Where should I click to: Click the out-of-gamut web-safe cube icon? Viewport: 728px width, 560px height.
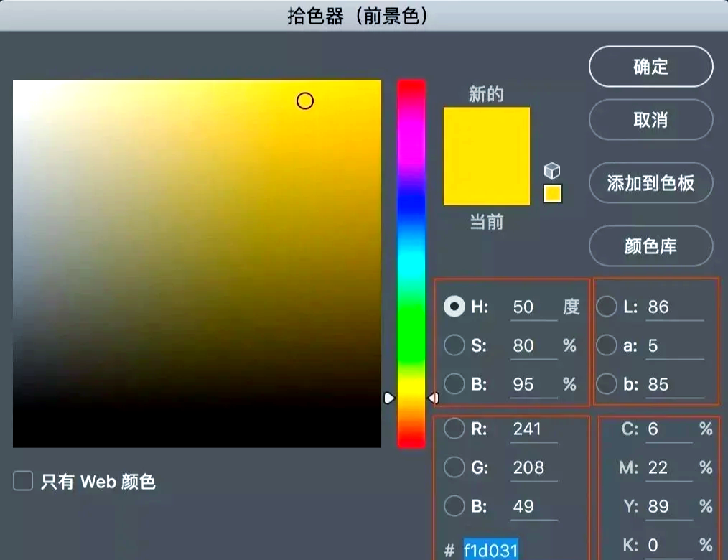pos(552,170)
